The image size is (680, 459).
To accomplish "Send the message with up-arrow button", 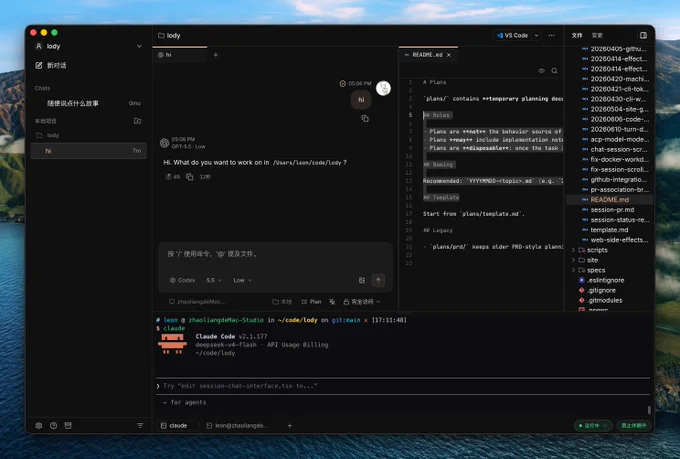I will tap(378, 280).
